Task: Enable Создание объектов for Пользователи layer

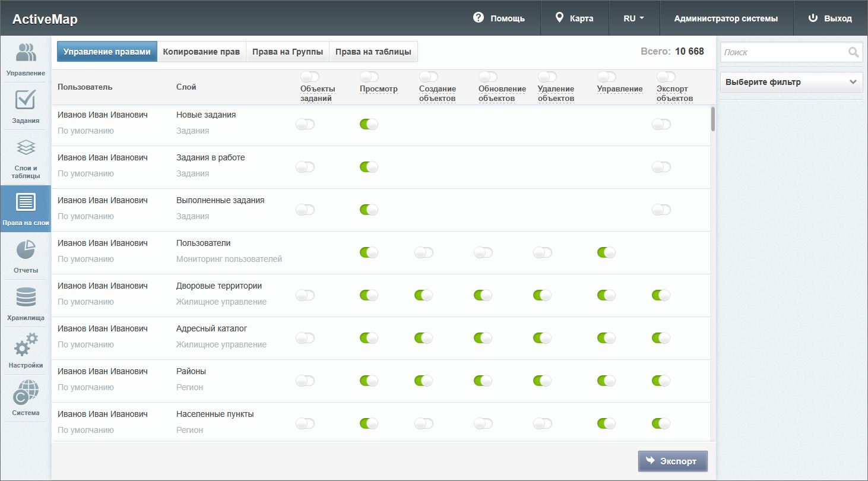Action: coord(424,252)
